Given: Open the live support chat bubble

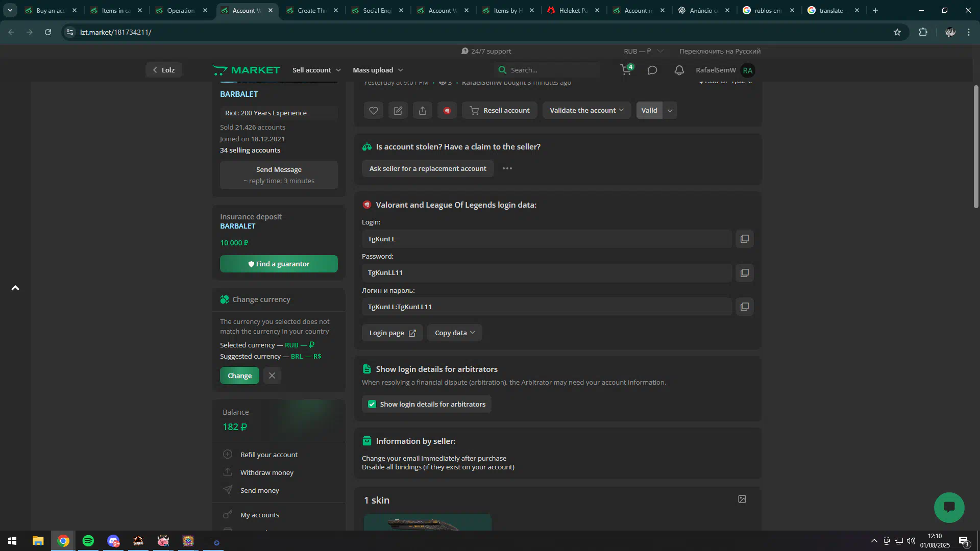Looking at the screenshot, I should pos(949,507).
